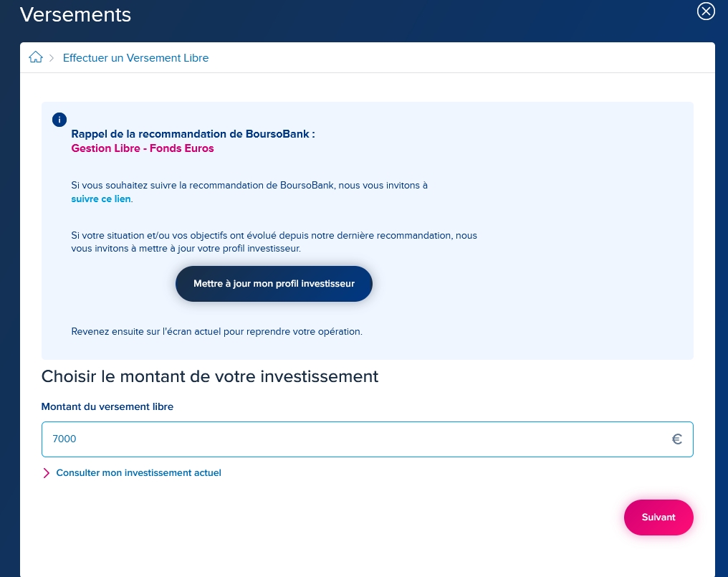Click the breadcrumb chevron separator after home
This screenshot has height=577, width=728.
(x=52, y=58)
